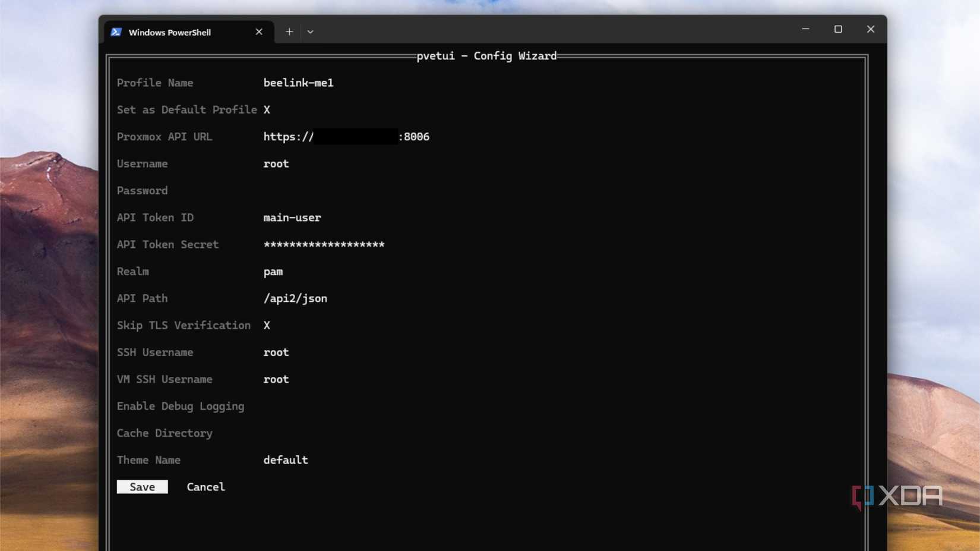Focus the Proxmox API URL field
980x551 pixels.
tap(346, 137)
